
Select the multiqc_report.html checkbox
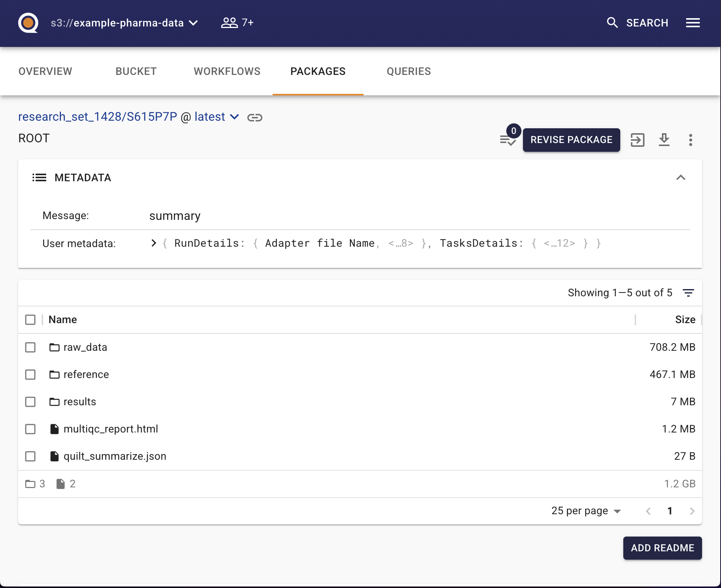point(30,429)
